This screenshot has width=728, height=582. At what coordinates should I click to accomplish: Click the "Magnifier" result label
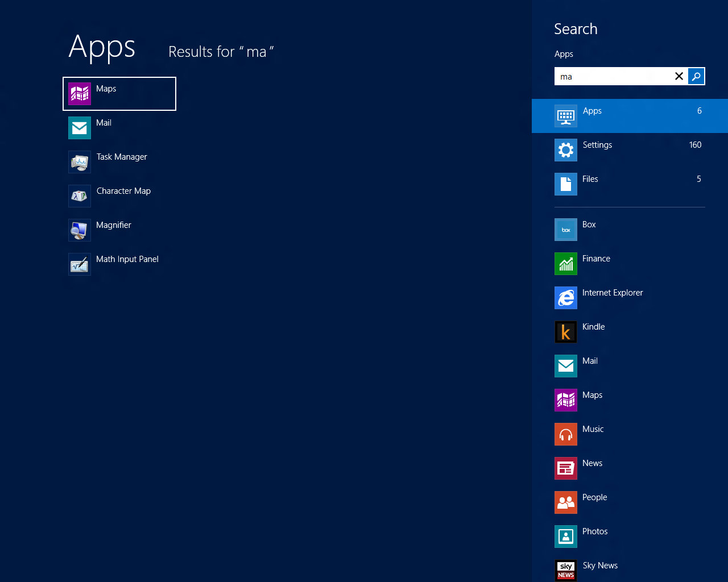click(x=114, y=225)
